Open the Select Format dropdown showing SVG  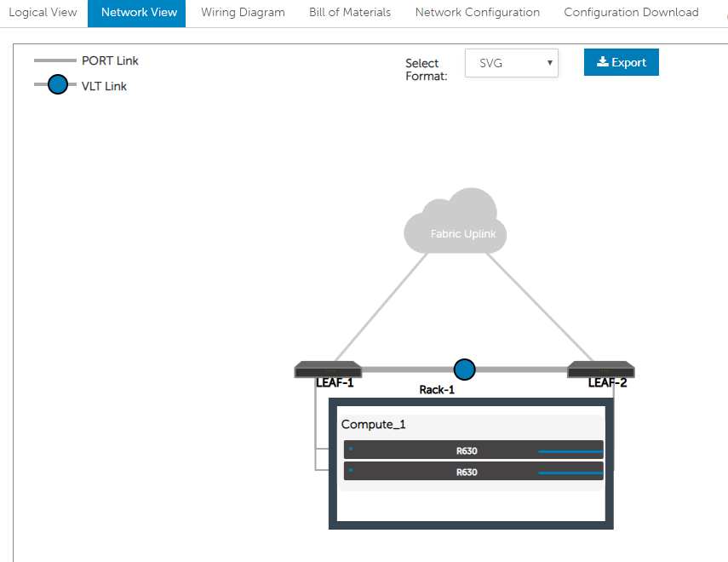coord(511,63)
